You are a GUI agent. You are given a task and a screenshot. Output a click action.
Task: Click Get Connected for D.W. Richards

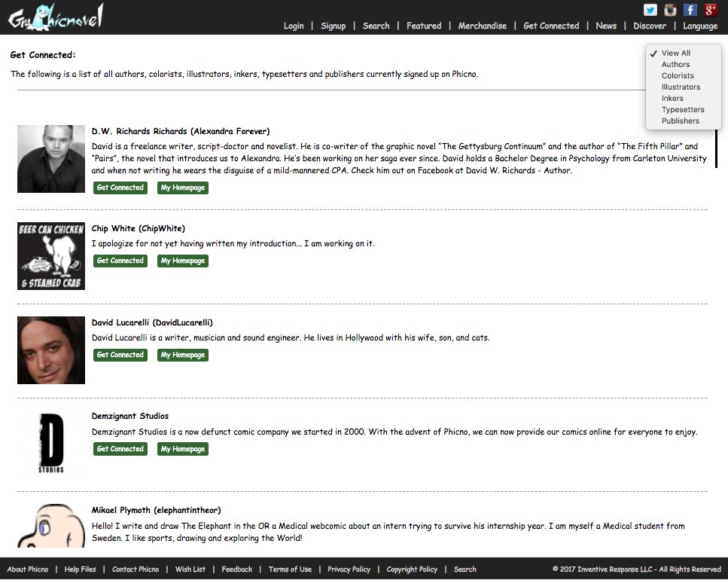pos(120,188)
